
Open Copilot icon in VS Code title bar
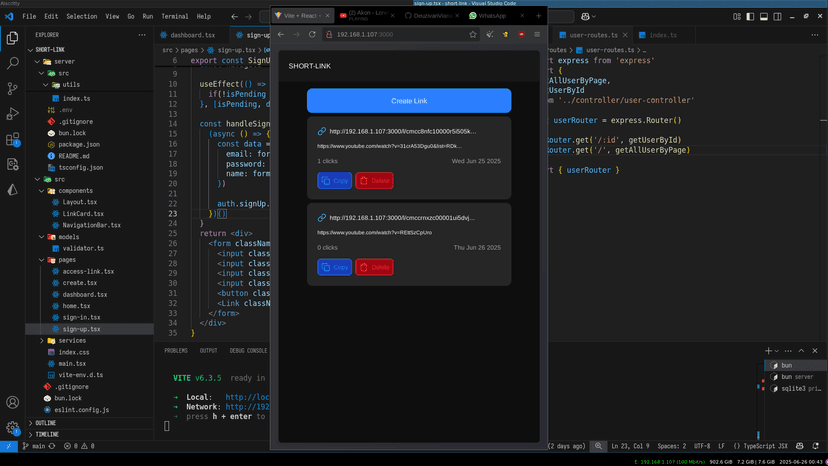[585, 16]
